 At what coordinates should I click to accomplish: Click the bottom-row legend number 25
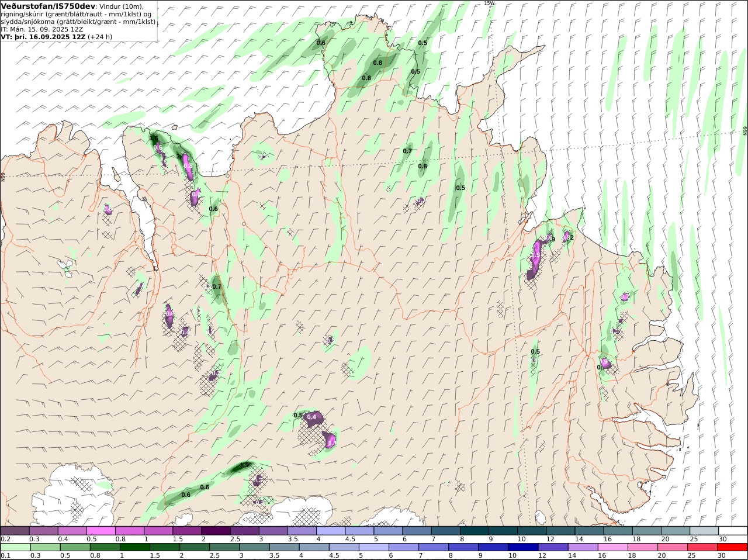coord(691,555)
